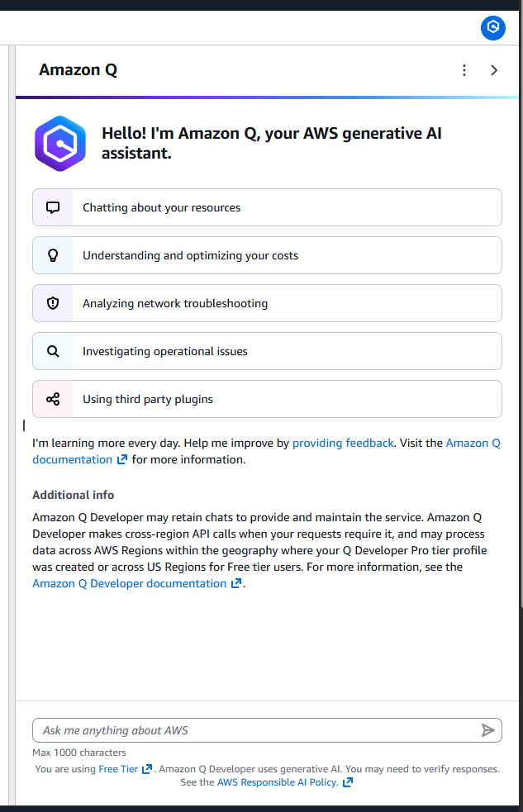The width and height of the screenshot is (523, 812).
Task: Click the external-link icon after 'documentation'
Action: point(121,460)
